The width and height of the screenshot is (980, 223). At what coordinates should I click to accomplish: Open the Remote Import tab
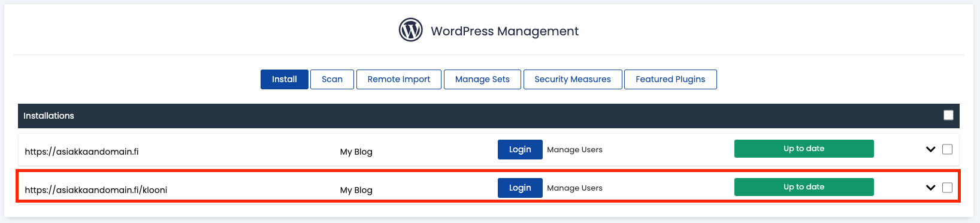[x=399, y=79]
